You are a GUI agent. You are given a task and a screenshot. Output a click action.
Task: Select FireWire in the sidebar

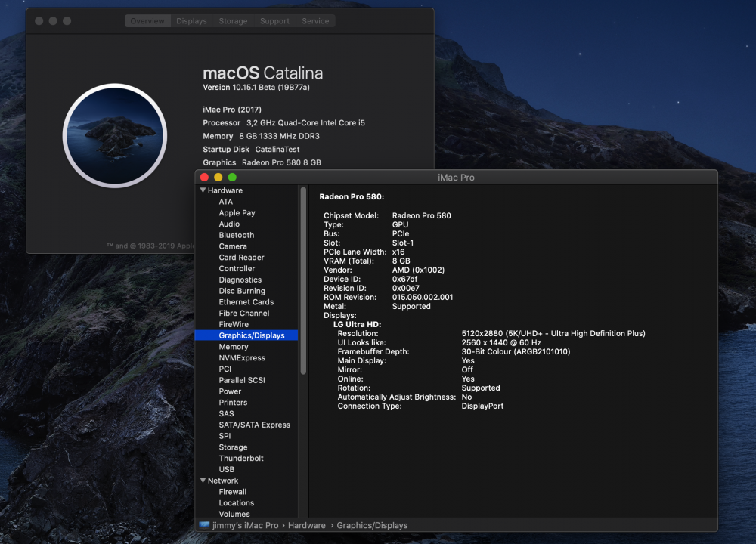tap(234, 324)
